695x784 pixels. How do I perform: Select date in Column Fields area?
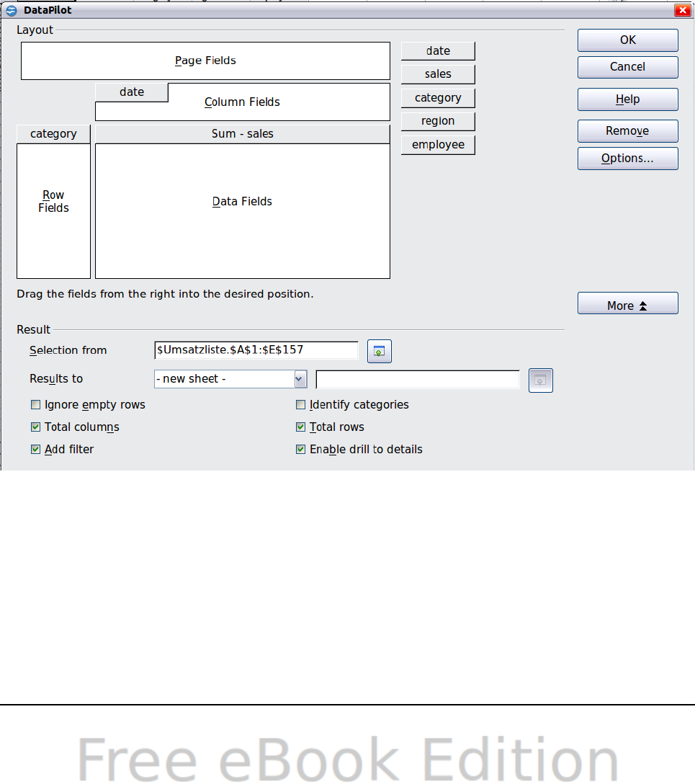coord(132,92)
